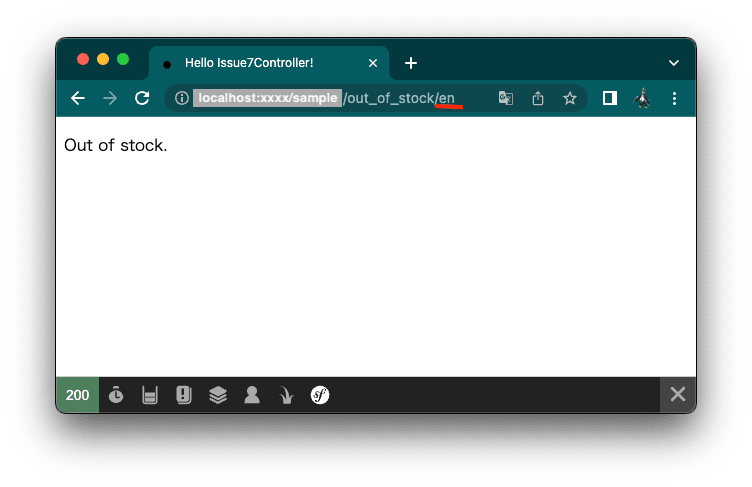Viewport: 752px width, 487px height.
Task: Click the green macOS fullscreen button
Action: point(123,59)
